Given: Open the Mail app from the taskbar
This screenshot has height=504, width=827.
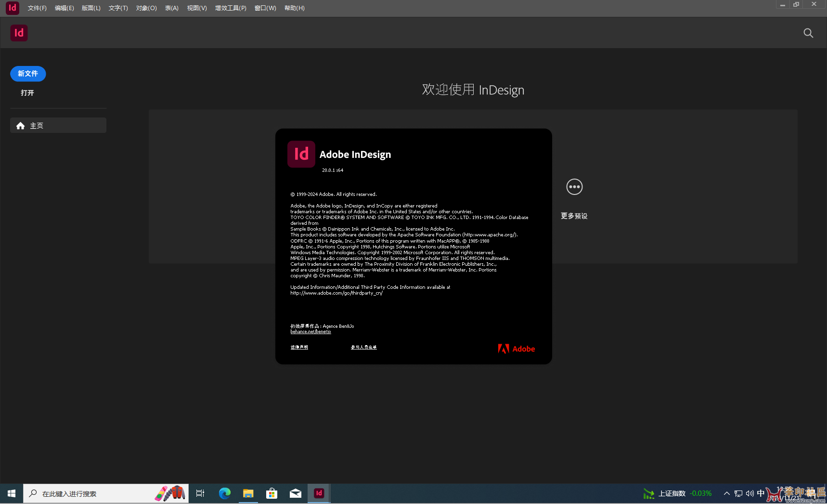Looking at the screenshot, I should tap(295, 493).
